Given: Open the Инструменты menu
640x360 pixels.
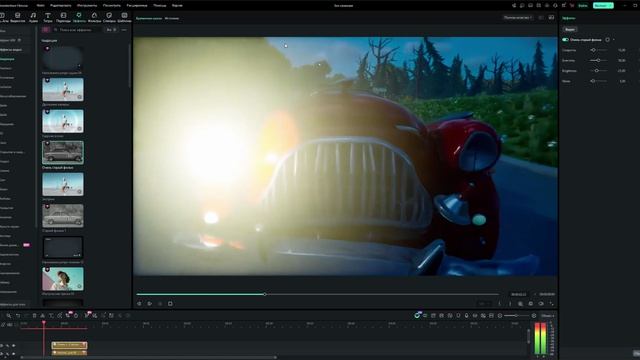Looking at the screenshot, I should coord(87,6).
